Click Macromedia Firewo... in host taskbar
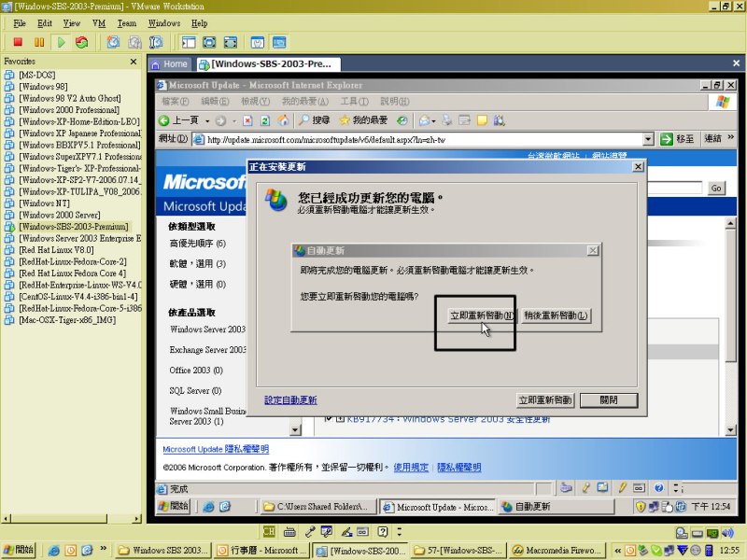Image resolution: width=747 pixels, height=560 pixels. click(557, 551)
